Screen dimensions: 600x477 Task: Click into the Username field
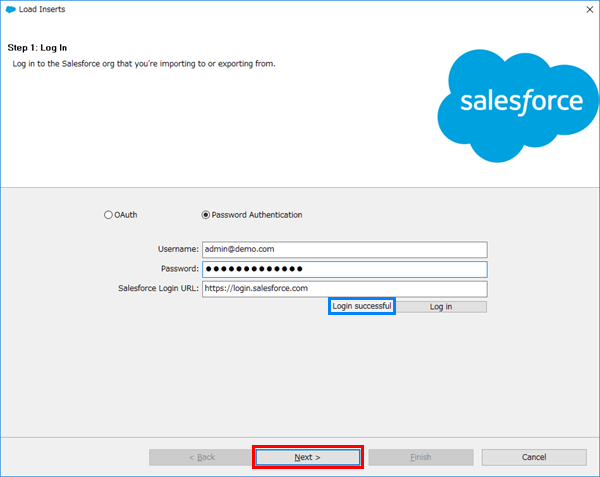click(345, 249)
